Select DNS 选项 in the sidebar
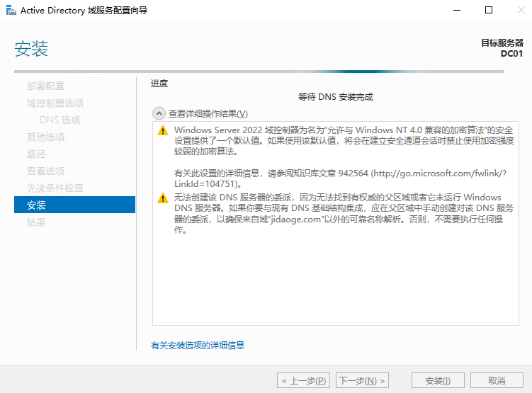Image resolution: width=532 pixels, height=393 pixels. [x=60, y=120]
